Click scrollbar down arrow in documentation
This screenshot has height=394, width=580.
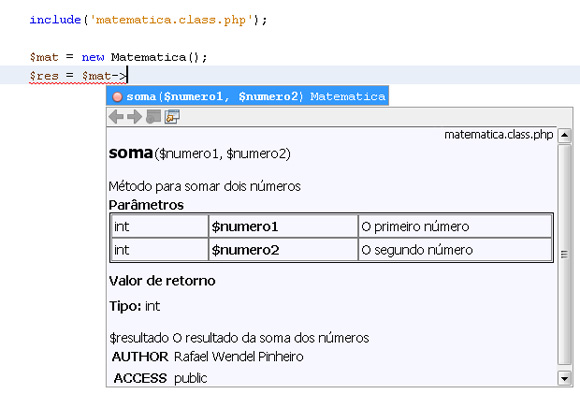pos(564,378)
